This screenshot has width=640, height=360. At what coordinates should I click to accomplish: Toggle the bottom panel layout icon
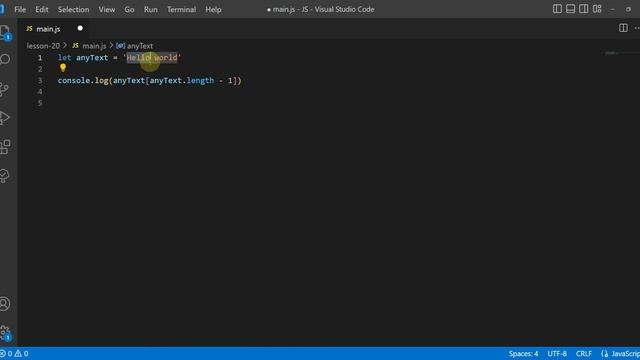click(571, 9)
